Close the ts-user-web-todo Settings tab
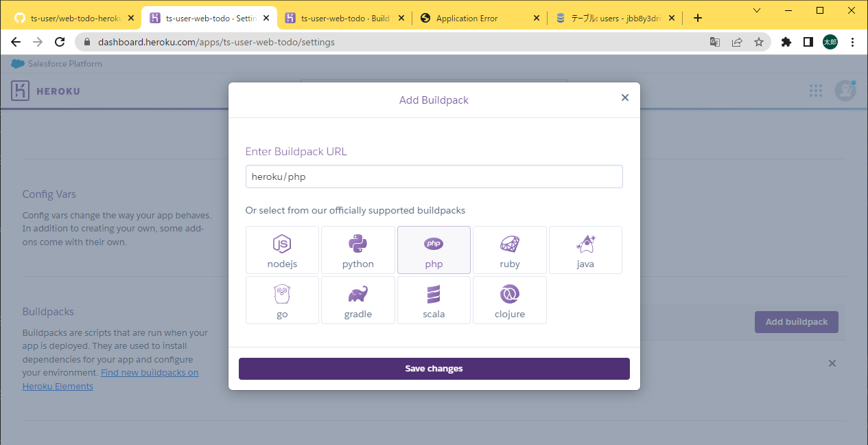The image size is (868, 445). pyautogui.click(x=266, y=19)
